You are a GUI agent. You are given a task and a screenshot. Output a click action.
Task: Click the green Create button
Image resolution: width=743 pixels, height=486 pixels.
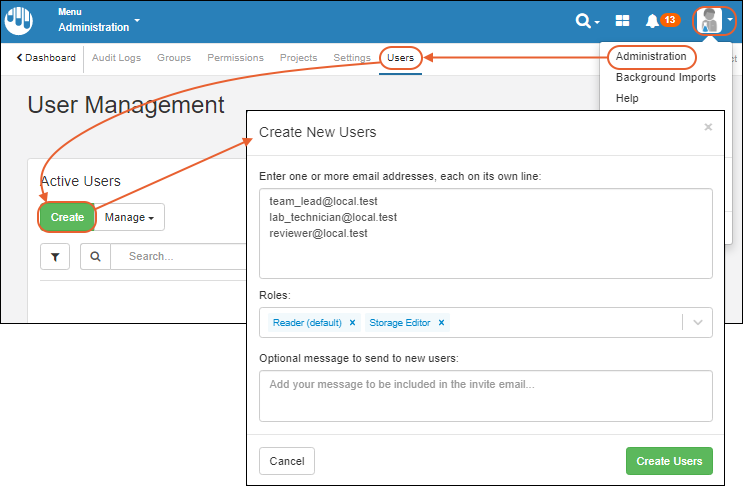[67, 217]
